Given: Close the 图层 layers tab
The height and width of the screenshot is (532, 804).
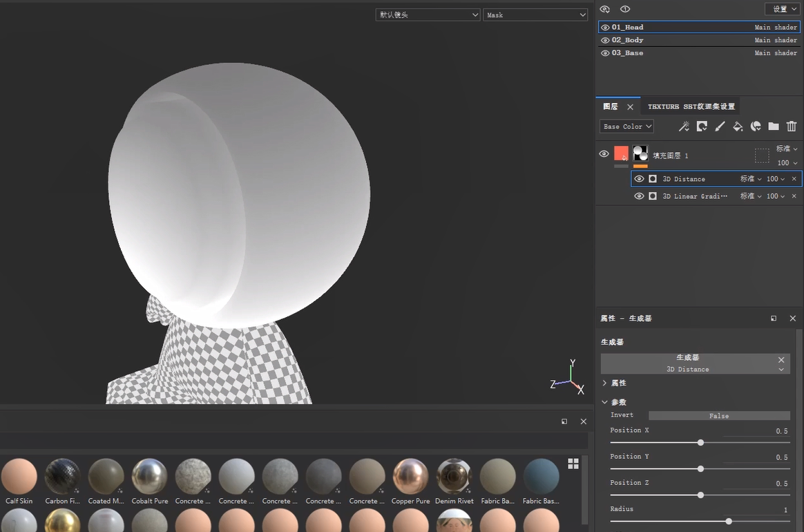Looking at the screenshot, I should [630, 106].
